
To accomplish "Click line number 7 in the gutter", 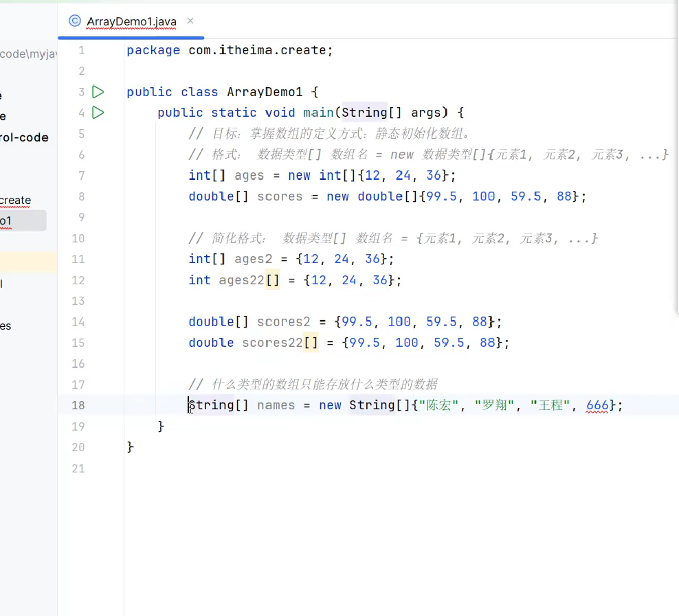I will click(x=81, y=176).
